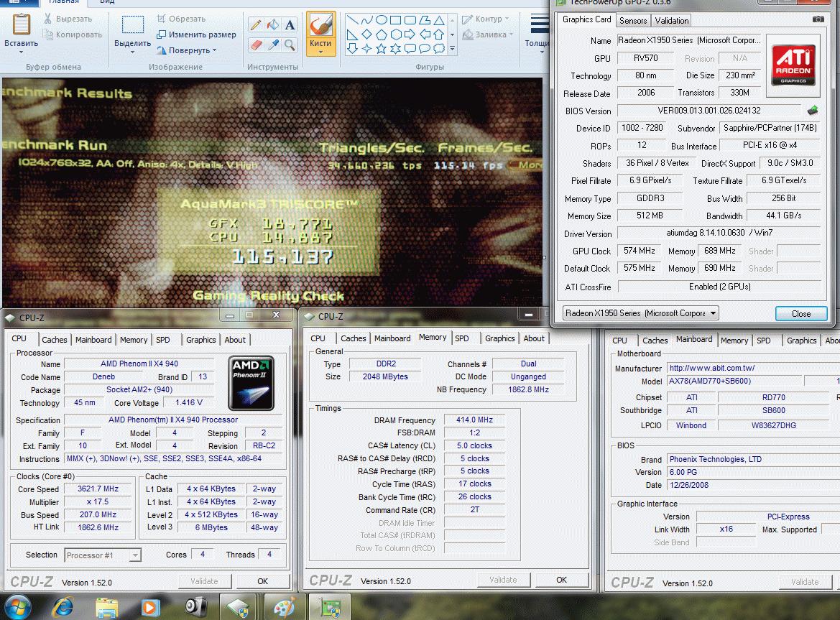Select the Fill bucket tool
Image resolution: width=840 pixels, height=620 pixels.
click(x=273, y=24)
